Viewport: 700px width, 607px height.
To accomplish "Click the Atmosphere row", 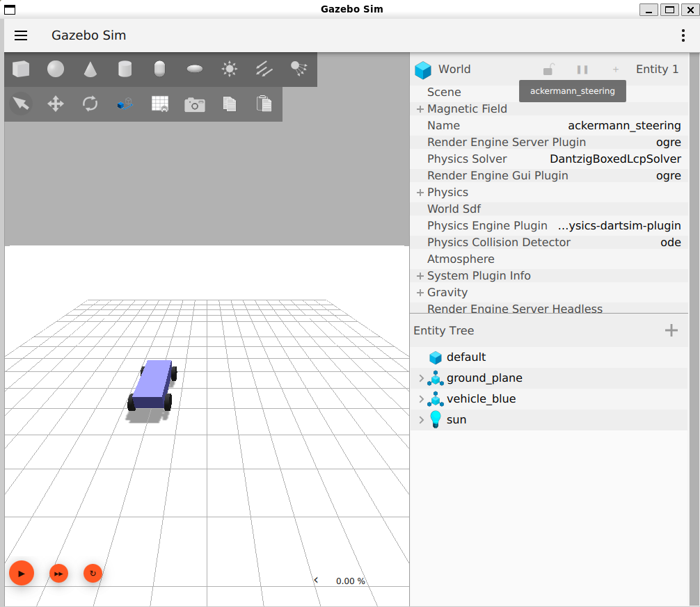I will coord(549,259).
